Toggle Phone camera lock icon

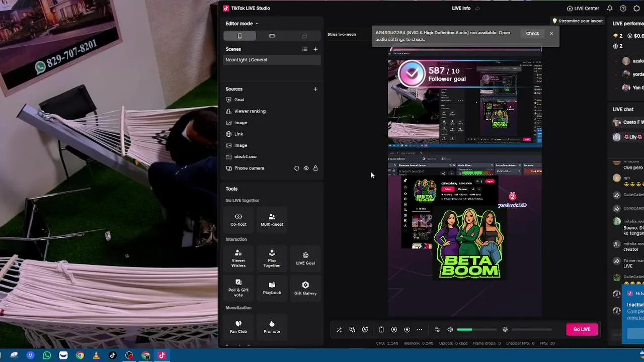[x=315, y=168]
